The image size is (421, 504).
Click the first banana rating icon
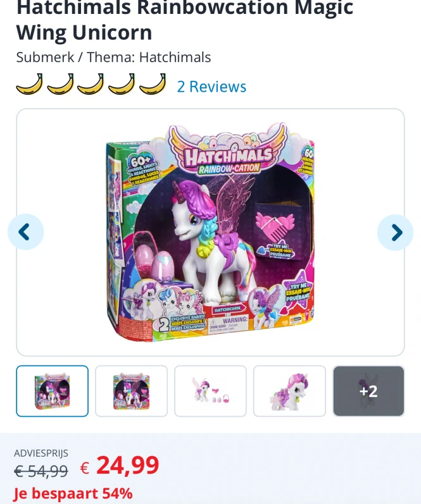[29, 84]
